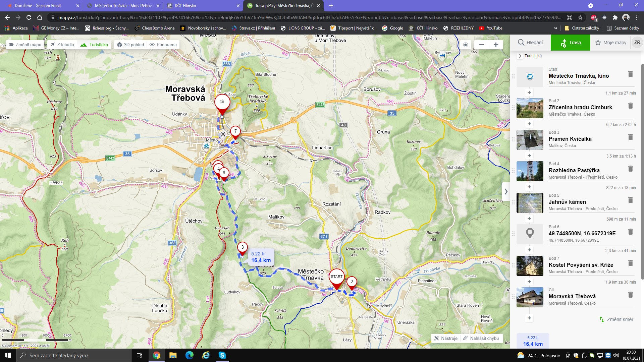Image resolution: width=644 pixels, height=362 pixels.
Task: Switch to the Hledání tab
Action: (530, 43)
